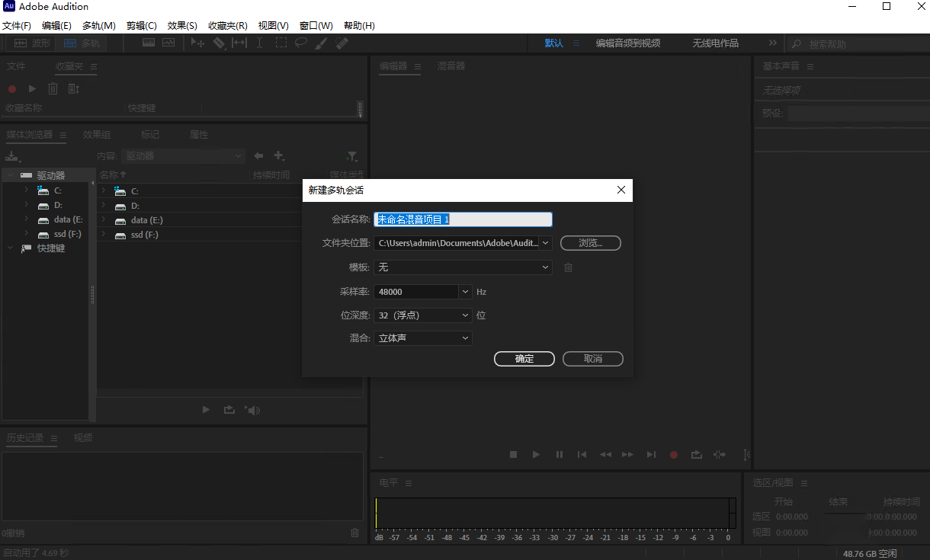
Task: Click 确定 button in dialog
Action: click(x=524, y=359)
